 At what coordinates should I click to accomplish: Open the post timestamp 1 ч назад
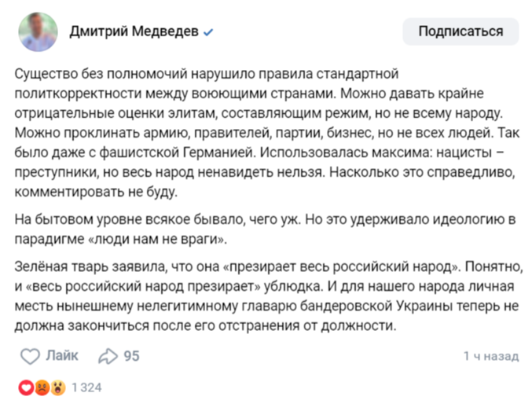(491, 356)
